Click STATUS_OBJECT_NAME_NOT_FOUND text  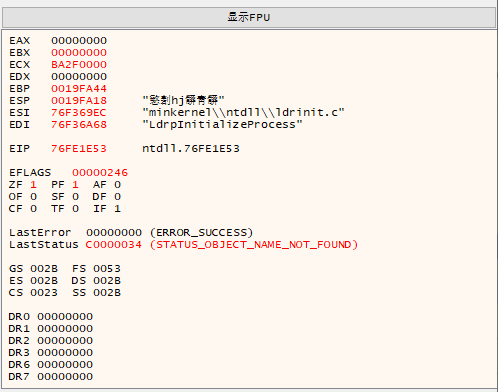click(x=254, y=245)
